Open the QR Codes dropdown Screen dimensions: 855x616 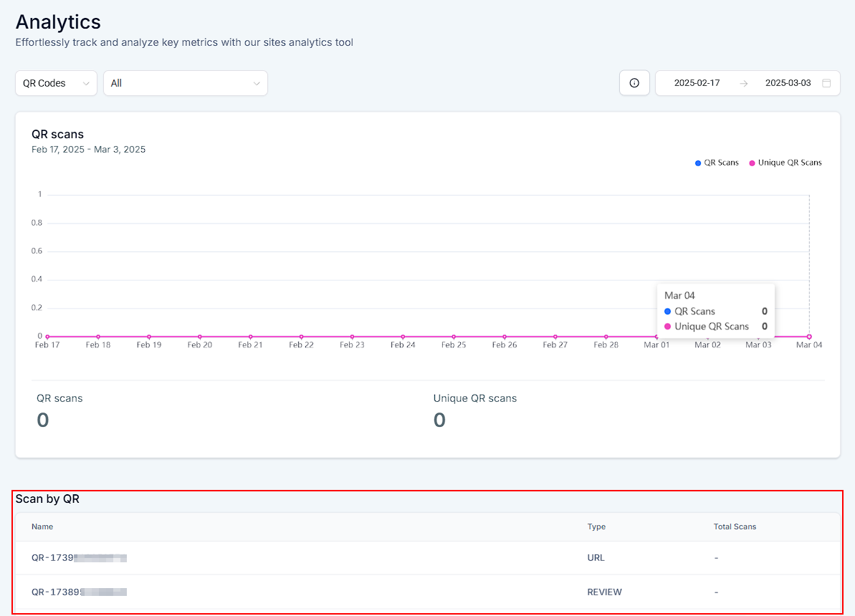point(56,83)
